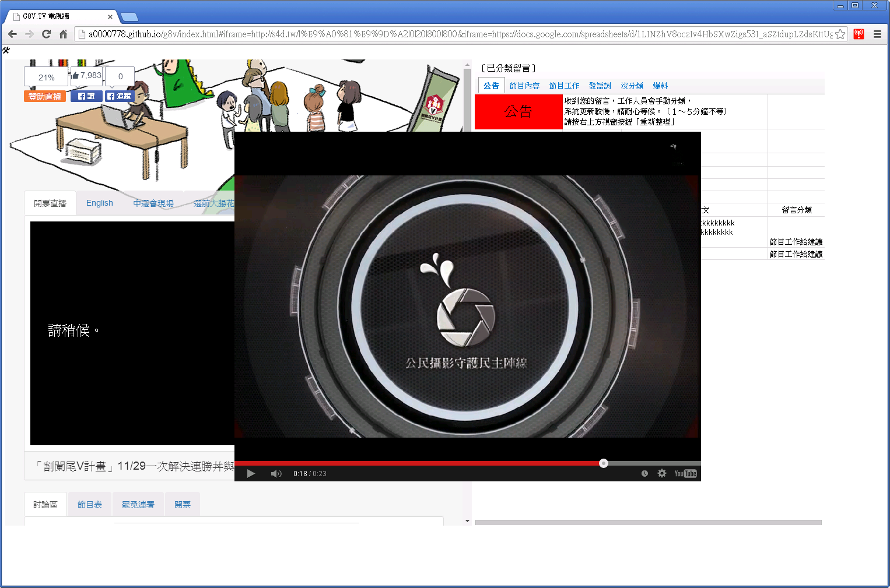Open the 罷免連署 tab

(x=138, y=504)
